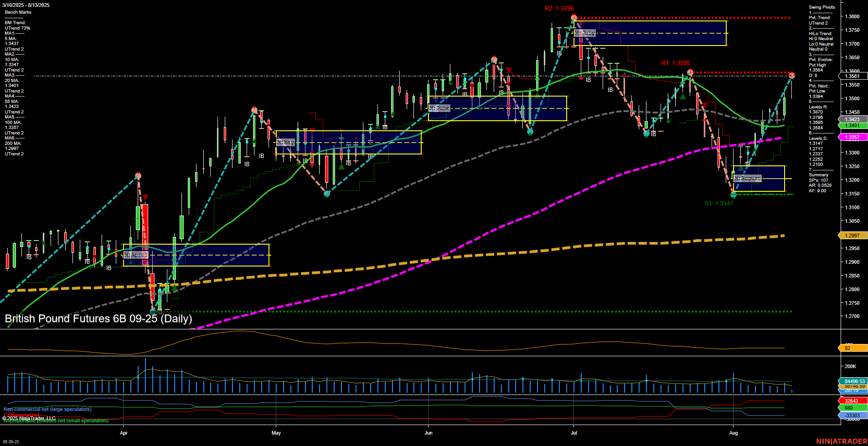Expand the Bench Marks indicator list
The image size is (868, 446).
click(18, 12)
